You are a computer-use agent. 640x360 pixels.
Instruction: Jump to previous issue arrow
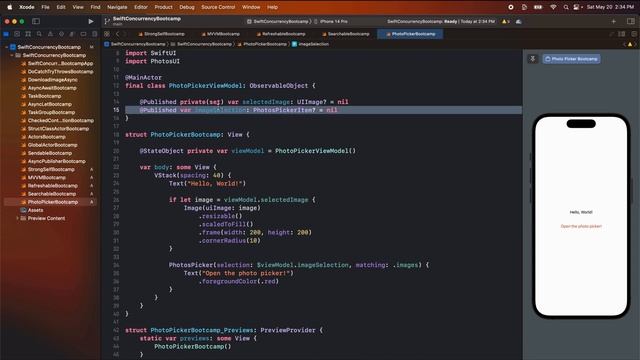tap(624, 44)
